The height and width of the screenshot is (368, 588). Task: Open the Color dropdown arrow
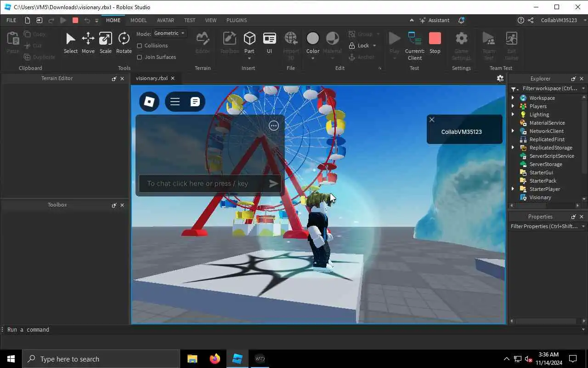point(313,58)
